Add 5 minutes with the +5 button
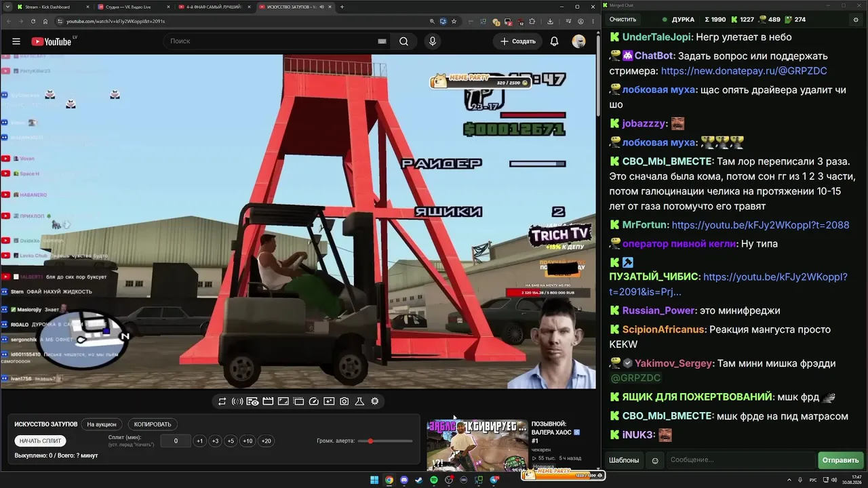Viewport: 868px width, 488px height. click(x=231, y=441)
